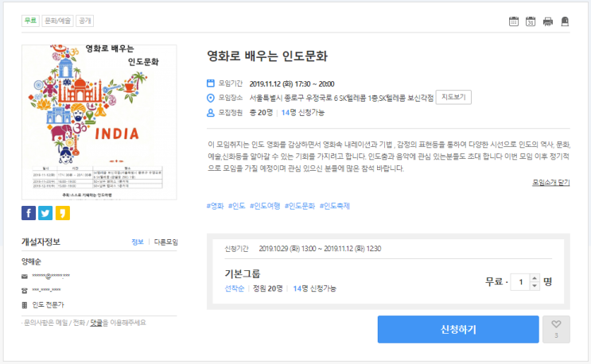Switch to 다른모임 tab
This screenshot has height=364, width=591.
165,242
